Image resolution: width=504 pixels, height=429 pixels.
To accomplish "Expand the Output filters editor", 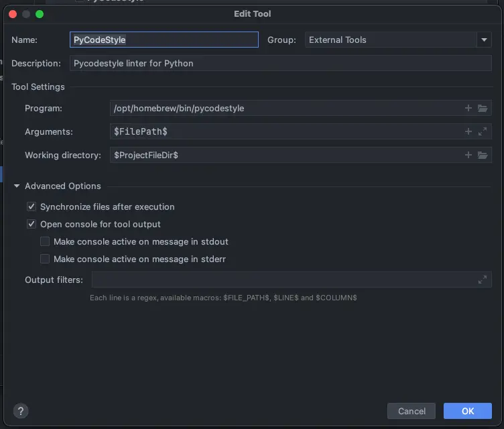I will click(482, 280).
